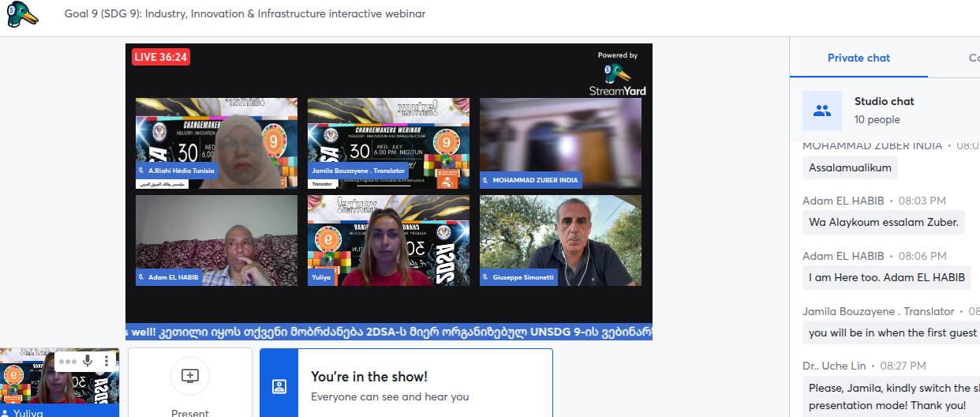Viewport: 980px width, 417px height.
Task: Click the You're in the show! heading
Action: (x=369, y=377)
